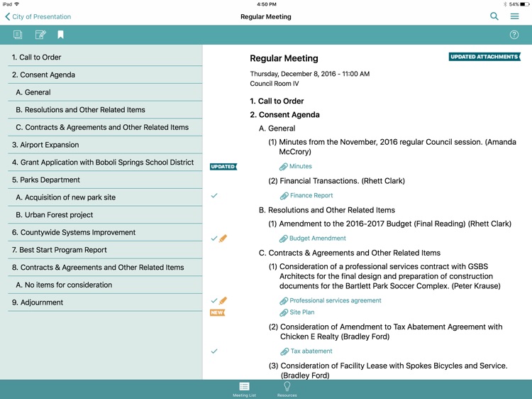Select 4. Grant Application with Boboli Springs
The height and width of the screenshot is (399, 532).
pyautogui.click(x=105, y=163)
